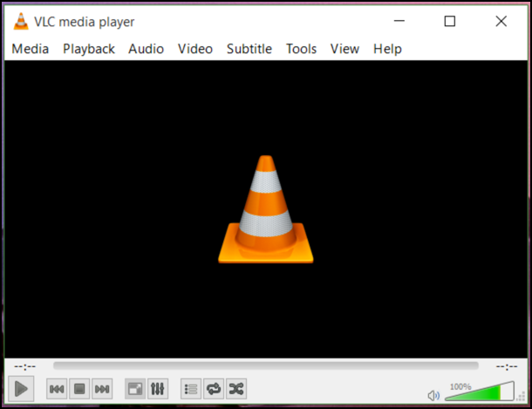This screenshot has width=532, height=409.
Task: Click the playback seek bar
Action: coord(266,366)
